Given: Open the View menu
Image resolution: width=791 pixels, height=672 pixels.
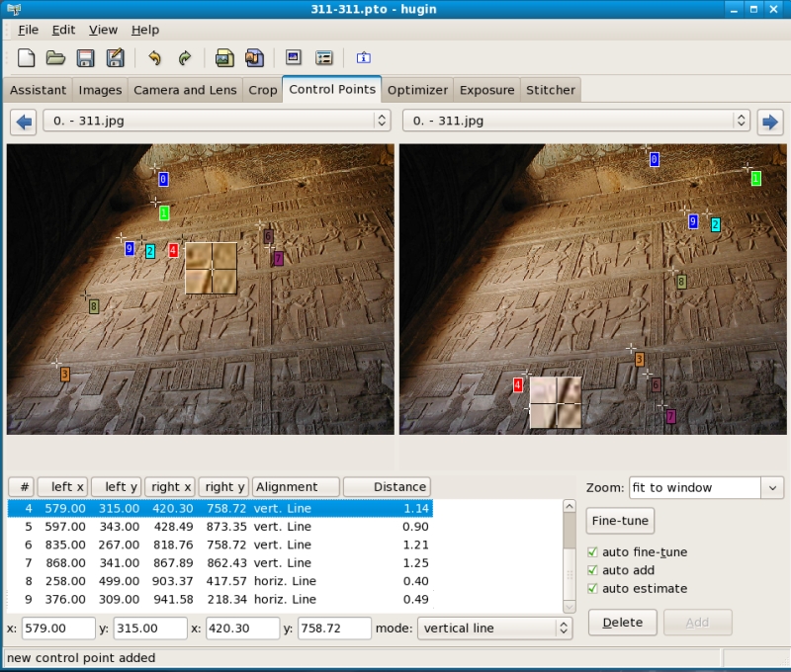Looking at the screenshot, I should 103,30.
